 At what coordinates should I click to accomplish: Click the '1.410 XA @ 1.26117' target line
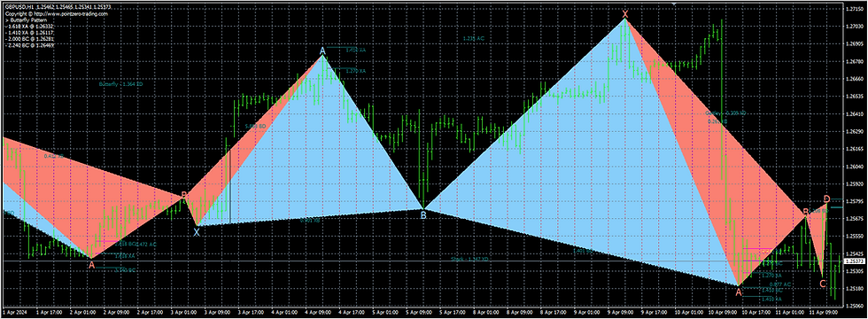[x=30, y=33]
